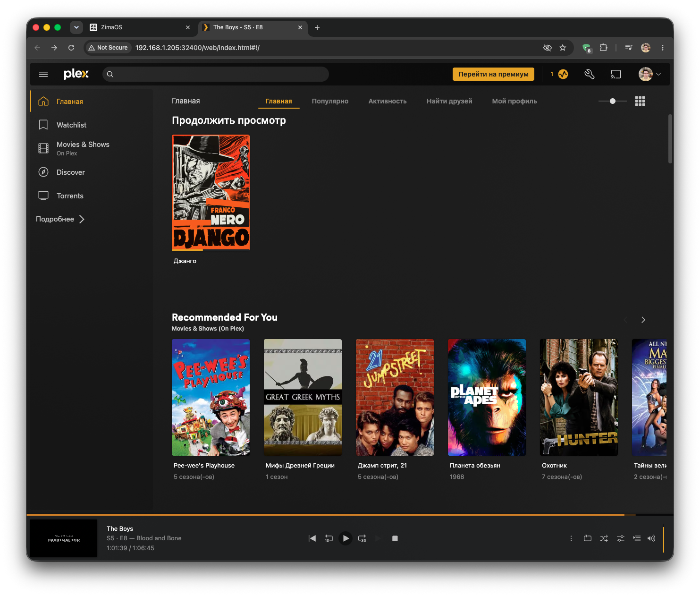Click the cast to device icon
This screenshot has width=700, height=596.
(616, 74)
